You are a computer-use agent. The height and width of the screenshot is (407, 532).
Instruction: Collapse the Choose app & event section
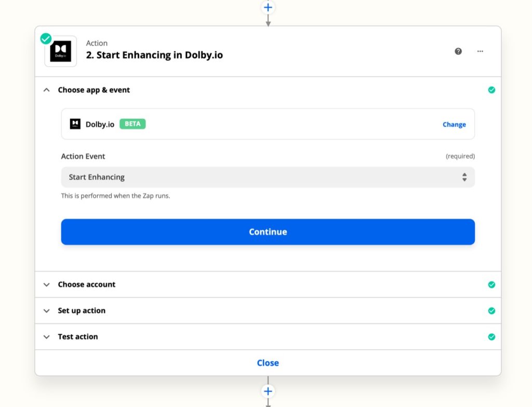tap(46, 90)
